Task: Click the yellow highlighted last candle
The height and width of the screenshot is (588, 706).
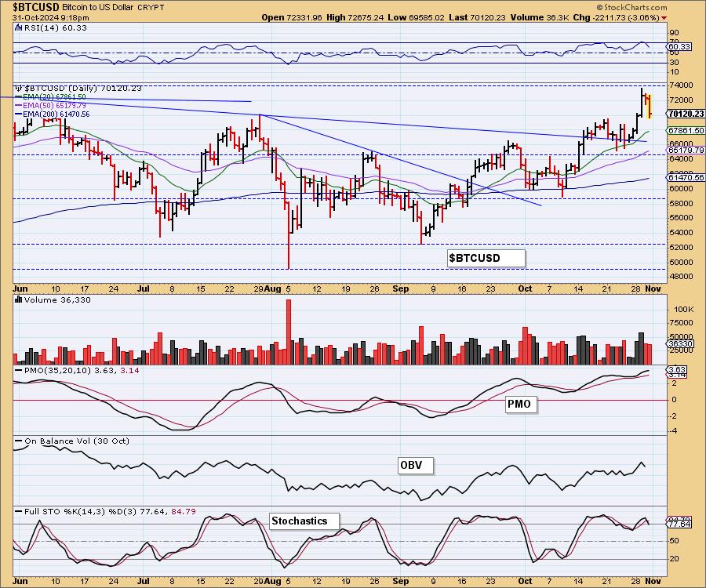Action: click(650, 107)
